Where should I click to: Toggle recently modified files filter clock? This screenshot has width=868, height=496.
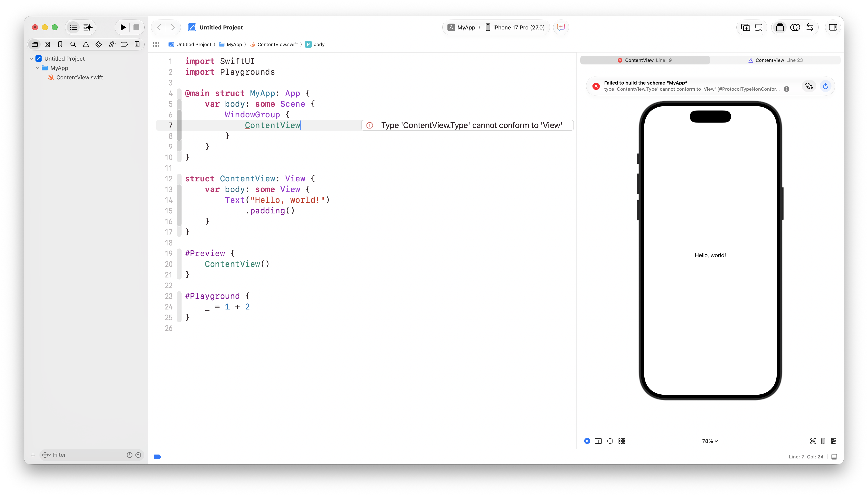130,455
